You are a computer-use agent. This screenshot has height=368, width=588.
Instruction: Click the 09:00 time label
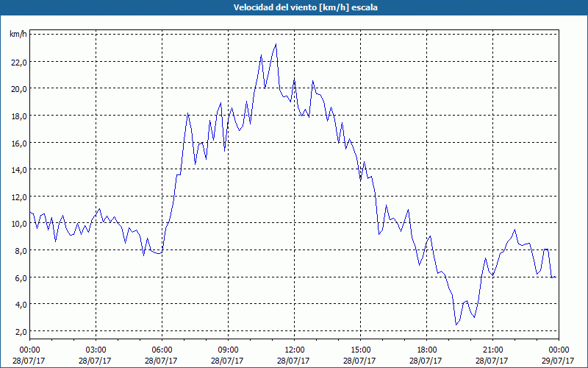[x=228, y=350]
